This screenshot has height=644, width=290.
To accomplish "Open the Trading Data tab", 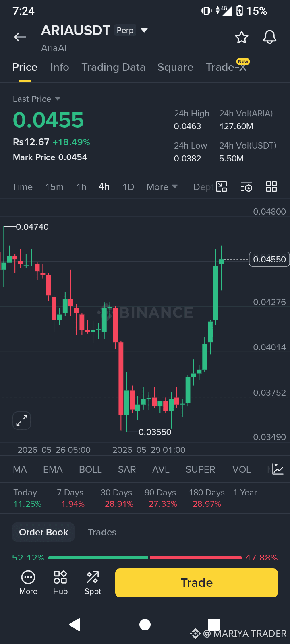I will [114, 67].
